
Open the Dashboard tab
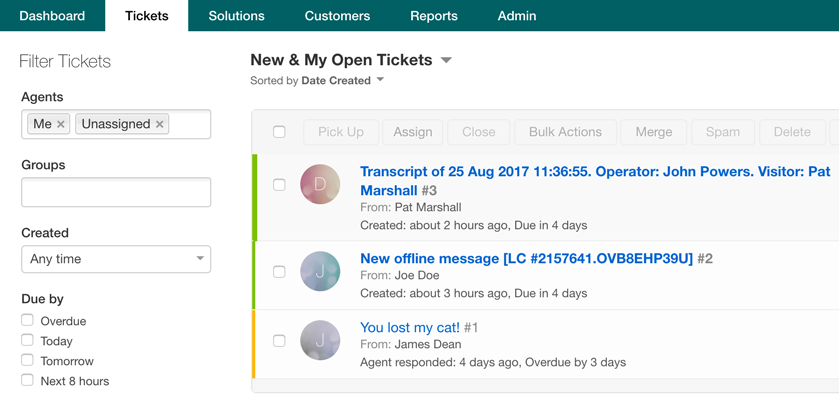[52, 16]
